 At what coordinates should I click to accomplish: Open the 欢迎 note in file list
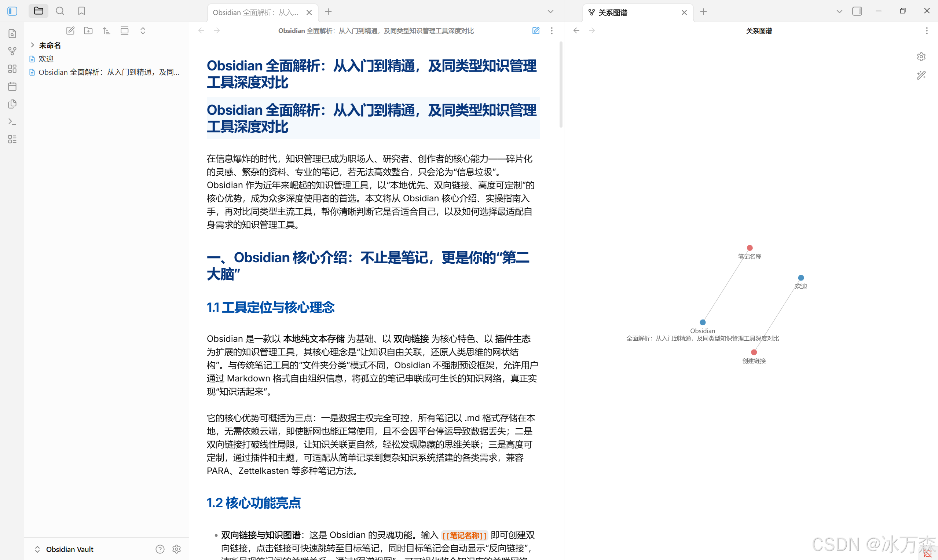point(46,59)
